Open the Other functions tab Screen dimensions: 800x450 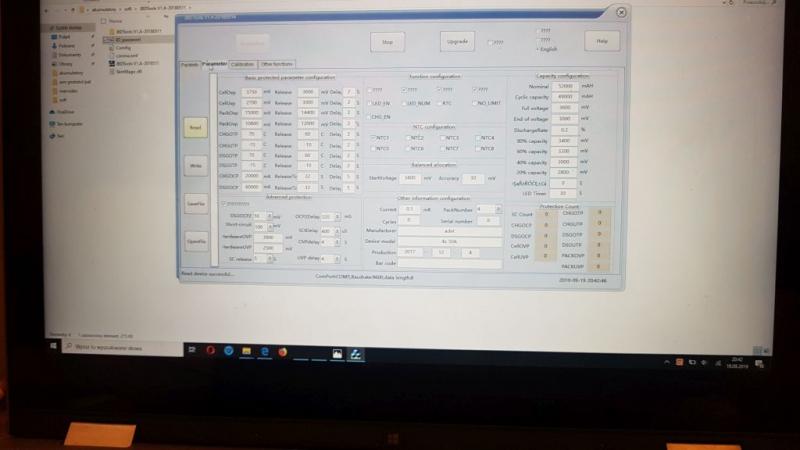tap(277, 64)
